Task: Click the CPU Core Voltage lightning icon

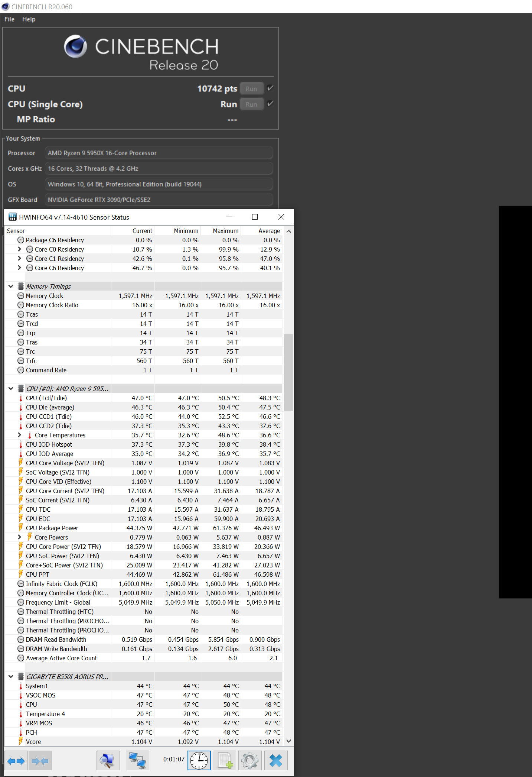Action: point(21,463)
